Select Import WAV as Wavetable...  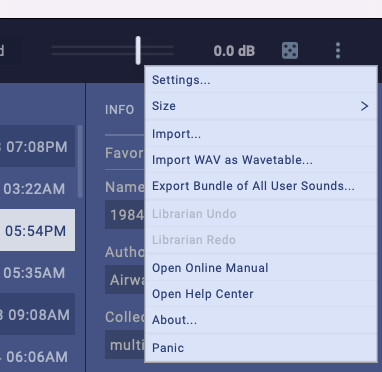click(x=261, y=160)
